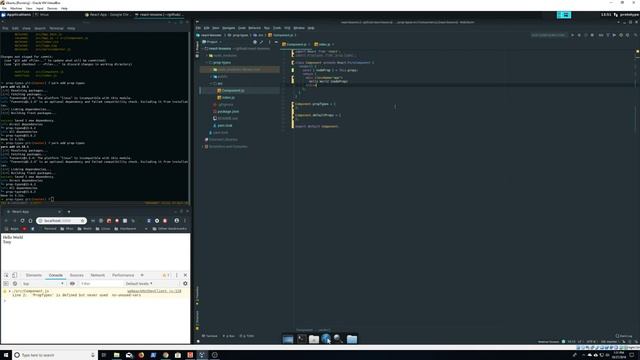Toggle the device toolbar icon in DevTools
This screenshot has height=360, width=640.
(x=15, y=276)
